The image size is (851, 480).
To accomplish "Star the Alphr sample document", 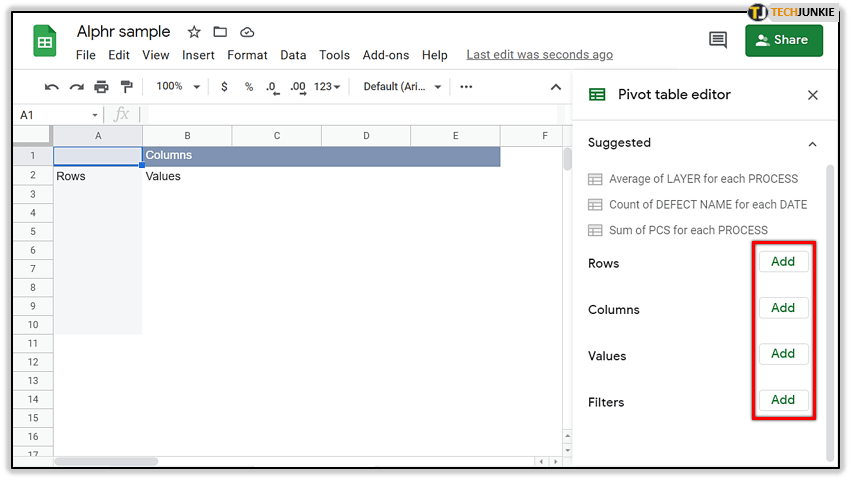I will point(194,32).
